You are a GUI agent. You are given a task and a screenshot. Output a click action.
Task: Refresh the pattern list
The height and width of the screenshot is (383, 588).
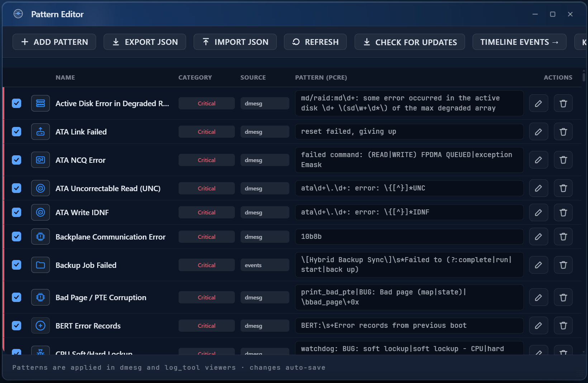315,42
